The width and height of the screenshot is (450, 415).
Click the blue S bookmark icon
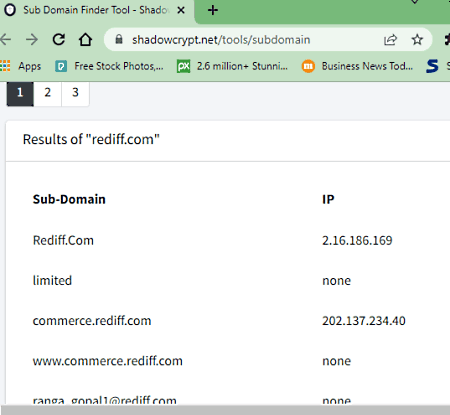pyautogui.click(x=432, y=66)
